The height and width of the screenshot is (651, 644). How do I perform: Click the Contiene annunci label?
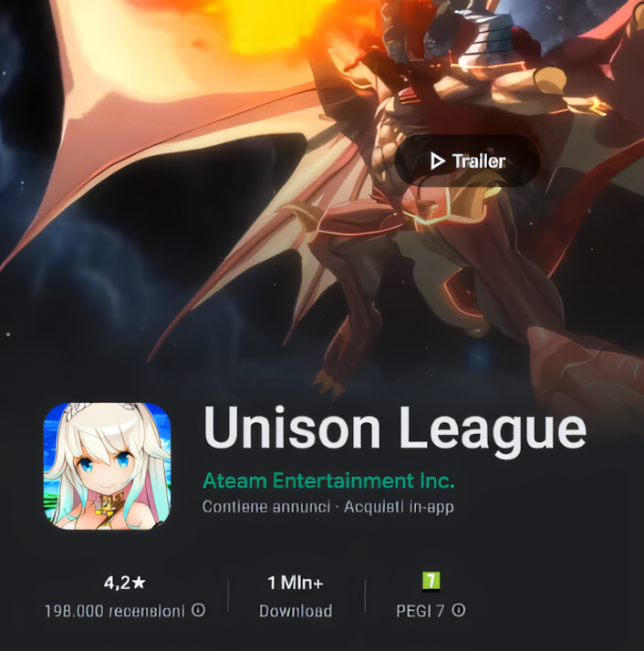[266, 507]
